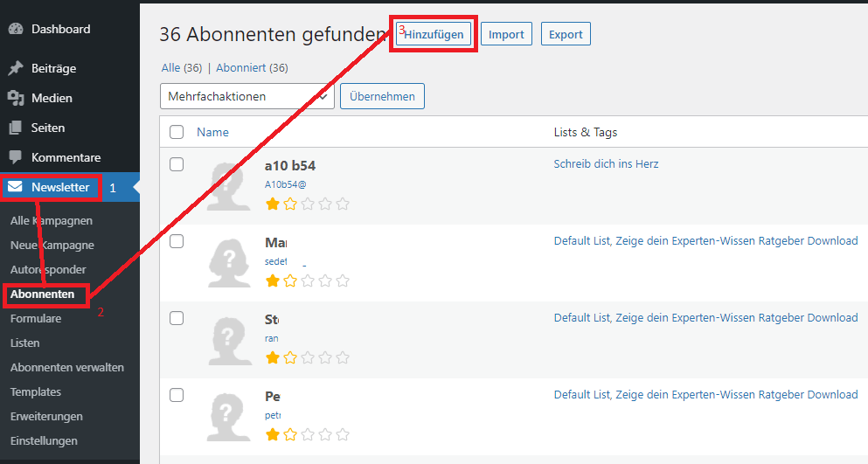Click the Import button
The image size is (868, 464).
click(x=506, y=34)
